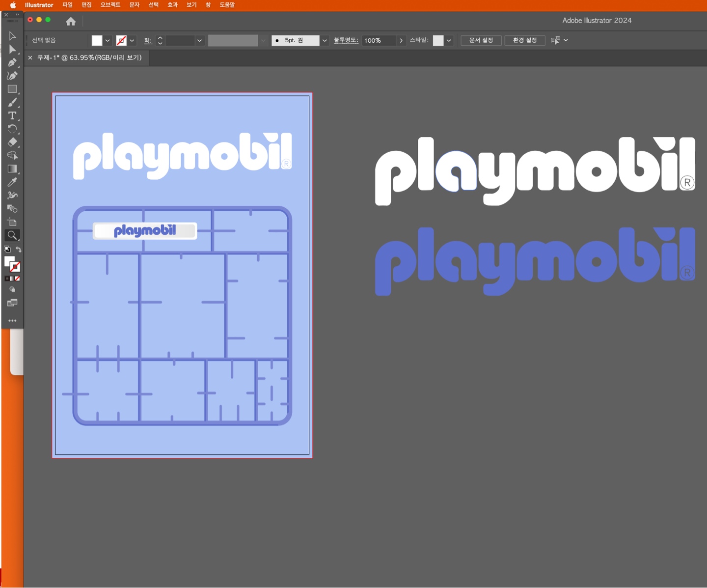Select the Direct Selection tool
This screenshot has height=588, width=707.
click(12, 49)
